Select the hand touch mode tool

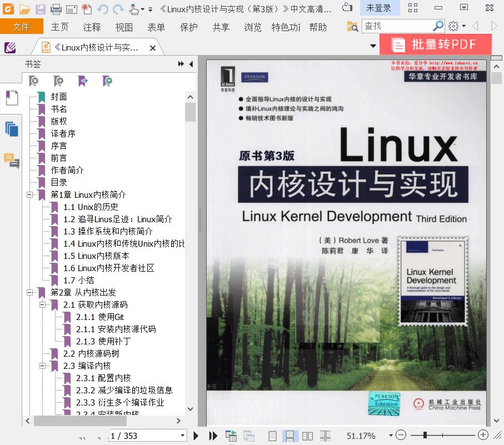tap(134, 9)
